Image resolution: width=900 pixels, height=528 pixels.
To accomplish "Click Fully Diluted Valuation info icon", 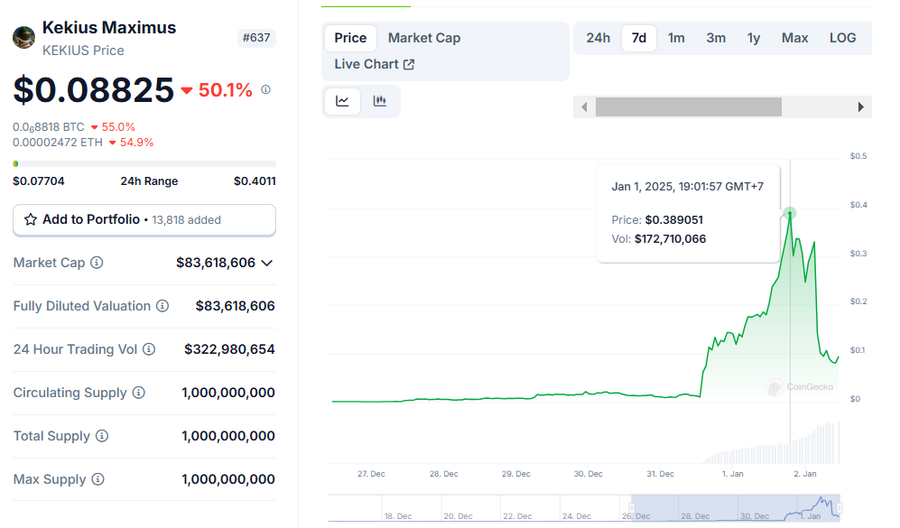I will (x=162, y=306).
